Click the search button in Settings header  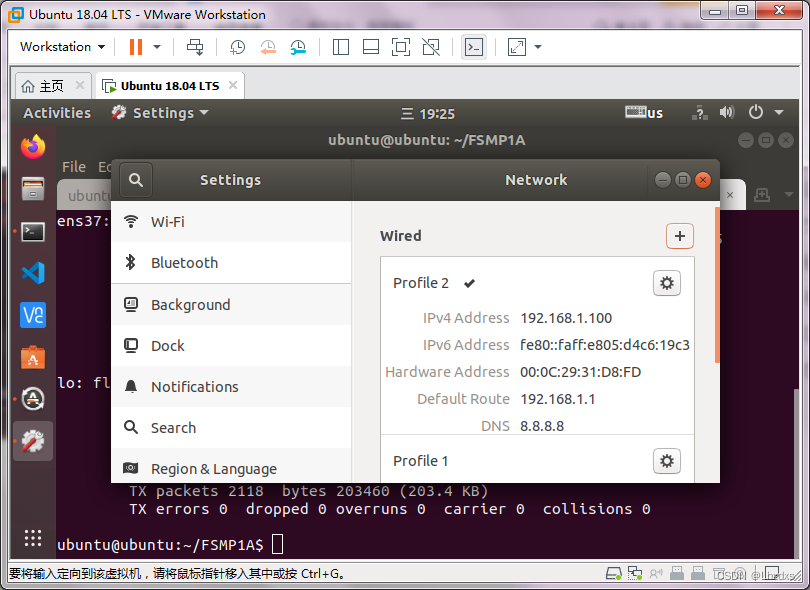tap(136, 180)
